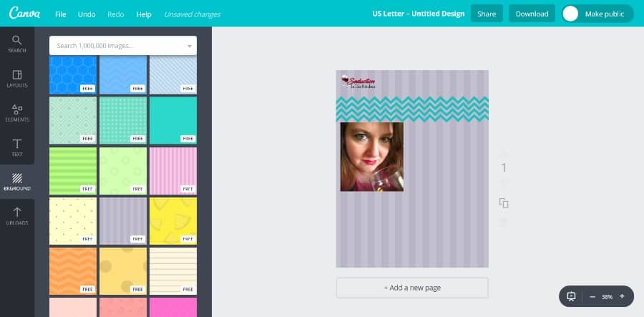Start presentation mode icon

(x=571, y=296)
